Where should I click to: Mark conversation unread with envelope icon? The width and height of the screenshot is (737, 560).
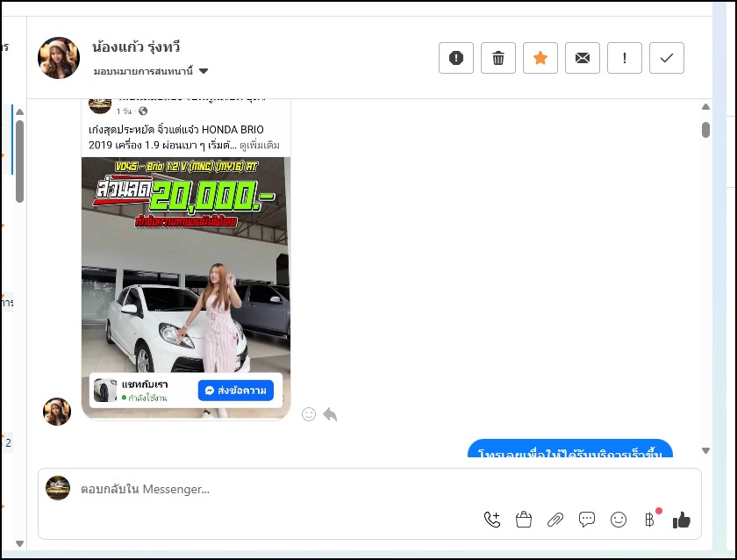tap(583, 58)
